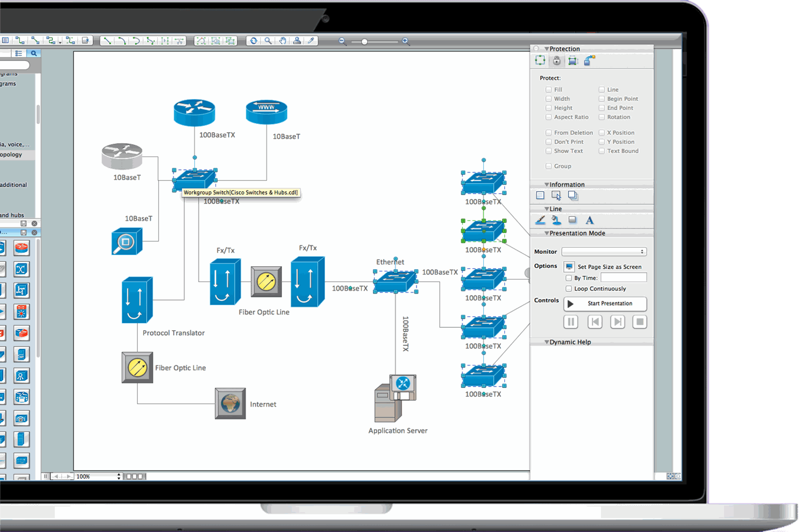Viewport: 800px width, 532px height.
Task: Click the library search magnifier icon
Action: (34, 53)
